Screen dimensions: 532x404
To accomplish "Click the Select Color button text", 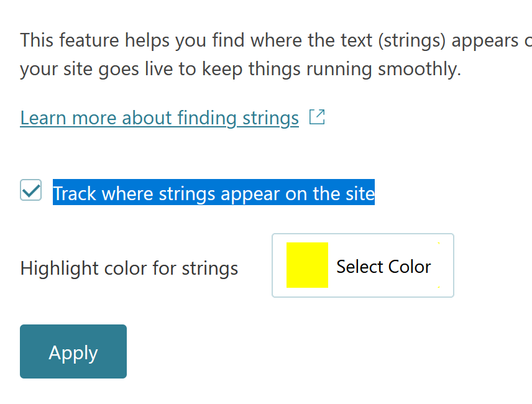I will [x=383, y=267].
